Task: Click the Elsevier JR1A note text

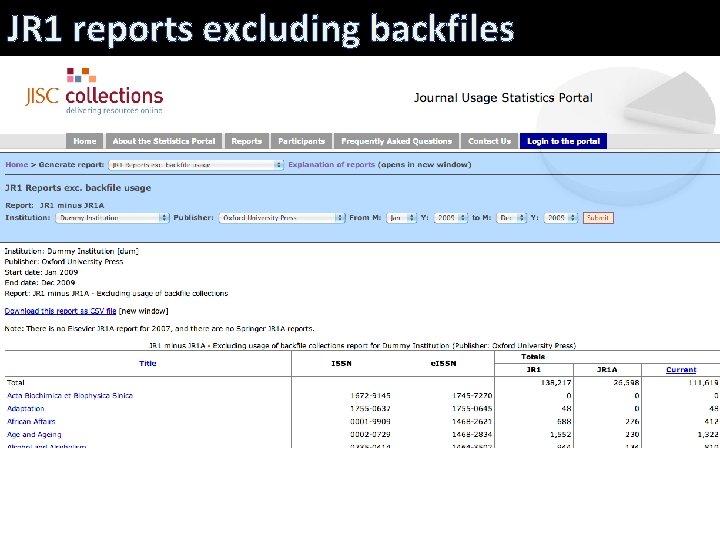Action: (x=159, y=328)
